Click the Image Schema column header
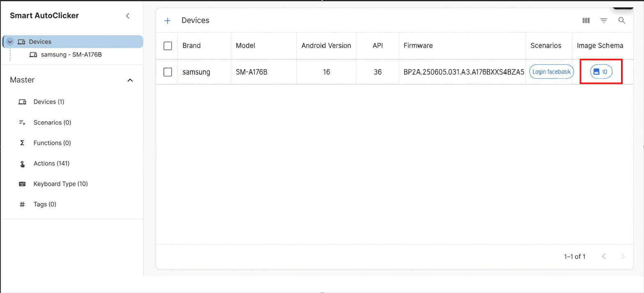Screen dimensions: 644x293 (600, 45)
